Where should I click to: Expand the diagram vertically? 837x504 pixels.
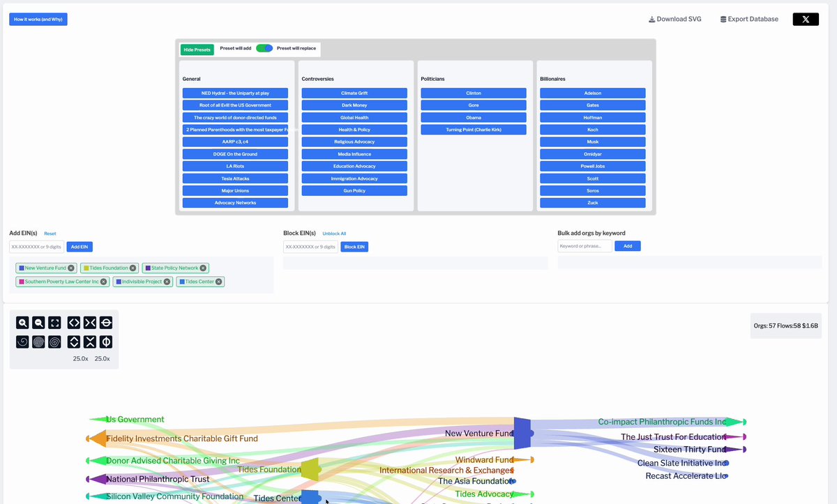tap(74, 342)
